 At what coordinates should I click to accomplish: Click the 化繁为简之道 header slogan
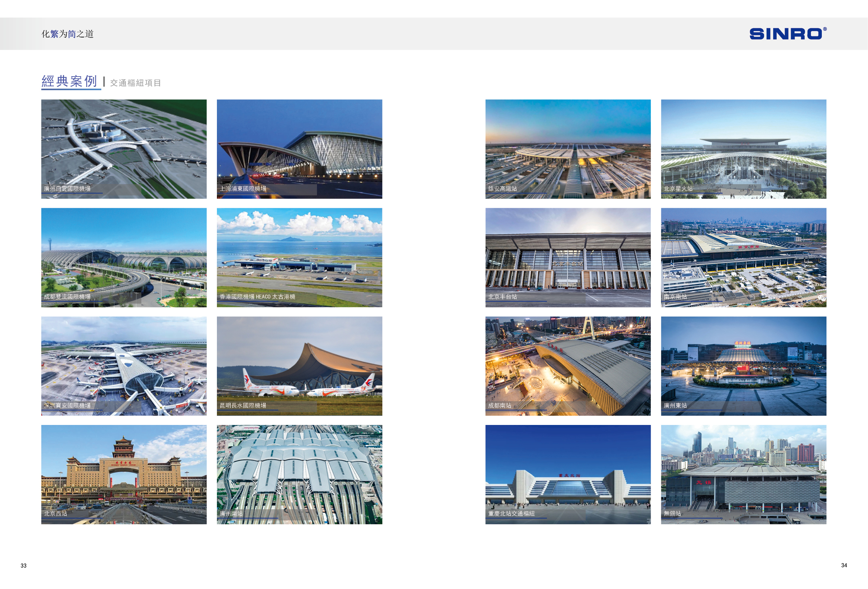[68, 34]
